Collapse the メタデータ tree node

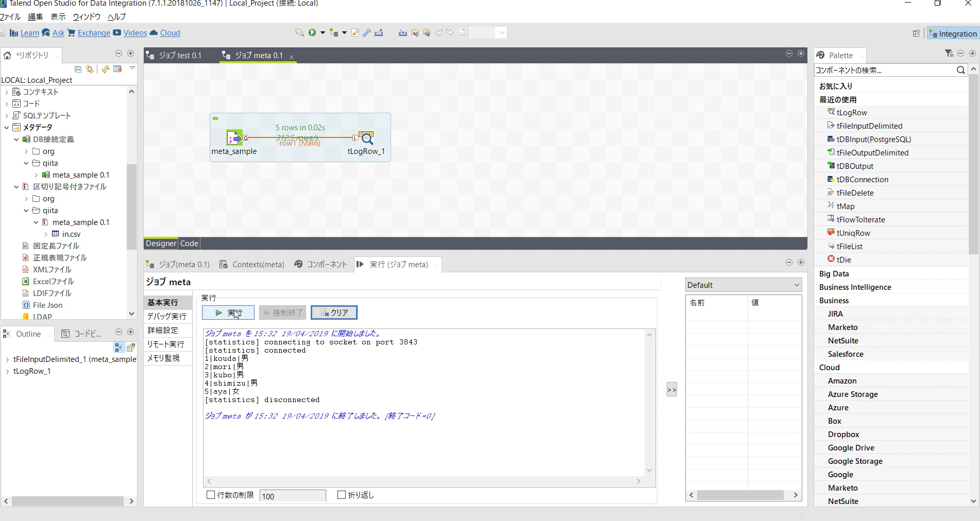point(7,127)
